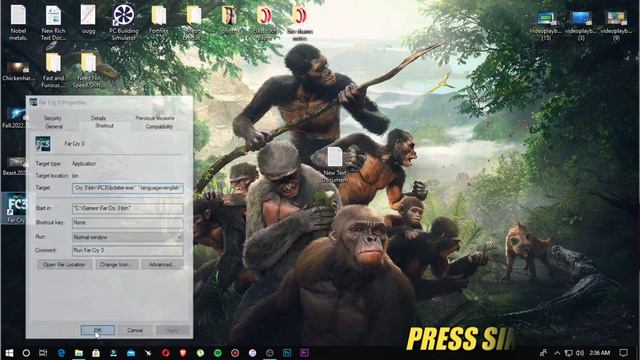Click the FC3 icon in properties dialog

[x=43, y=144]
